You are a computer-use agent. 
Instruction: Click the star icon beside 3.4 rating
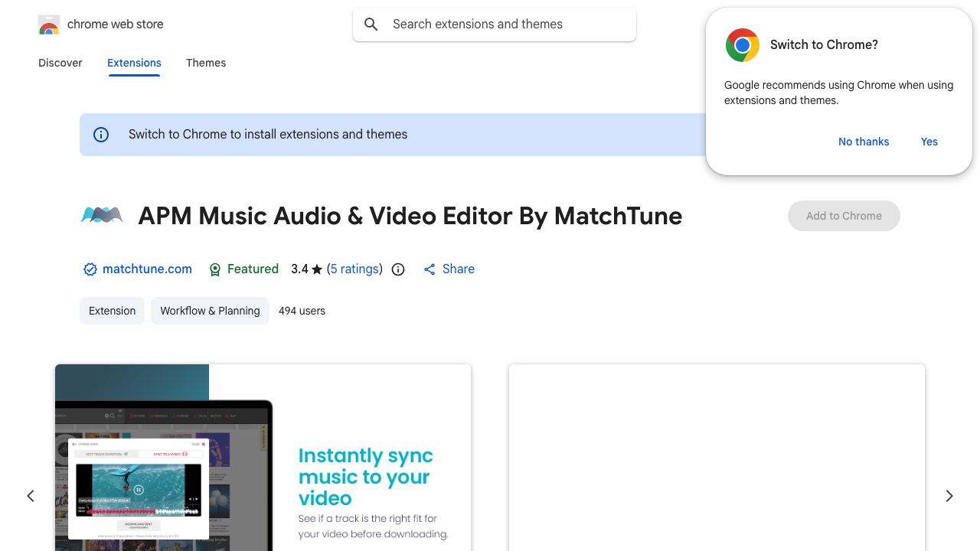pos(317,269)
